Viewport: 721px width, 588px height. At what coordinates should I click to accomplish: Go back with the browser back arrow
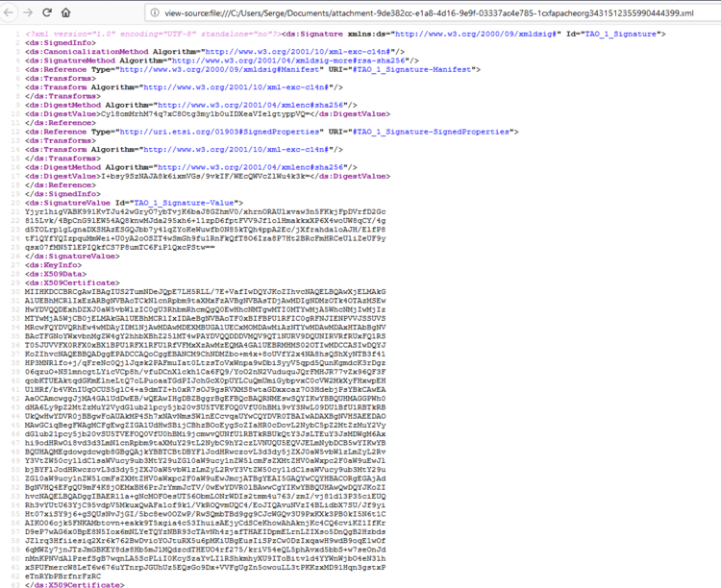[x=9, y=12]
